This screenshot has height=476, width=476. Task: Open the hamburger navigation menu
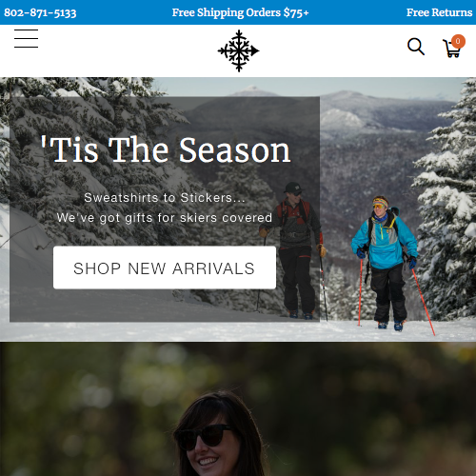(26, 38)
